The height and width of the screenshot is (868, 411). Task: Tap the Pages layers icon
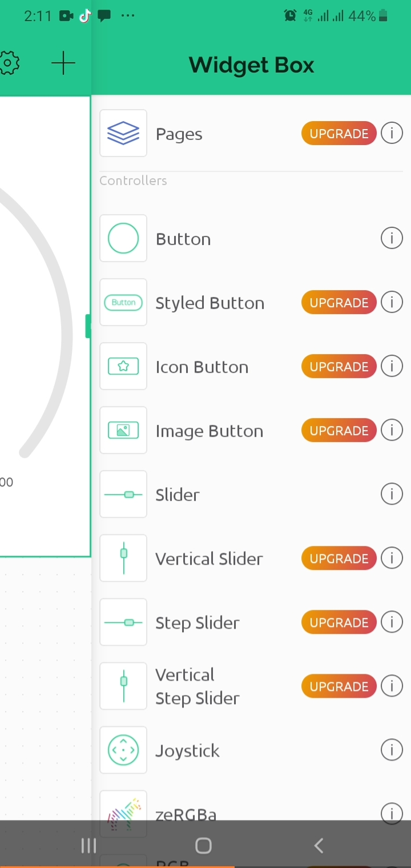[x=123, y=133]
